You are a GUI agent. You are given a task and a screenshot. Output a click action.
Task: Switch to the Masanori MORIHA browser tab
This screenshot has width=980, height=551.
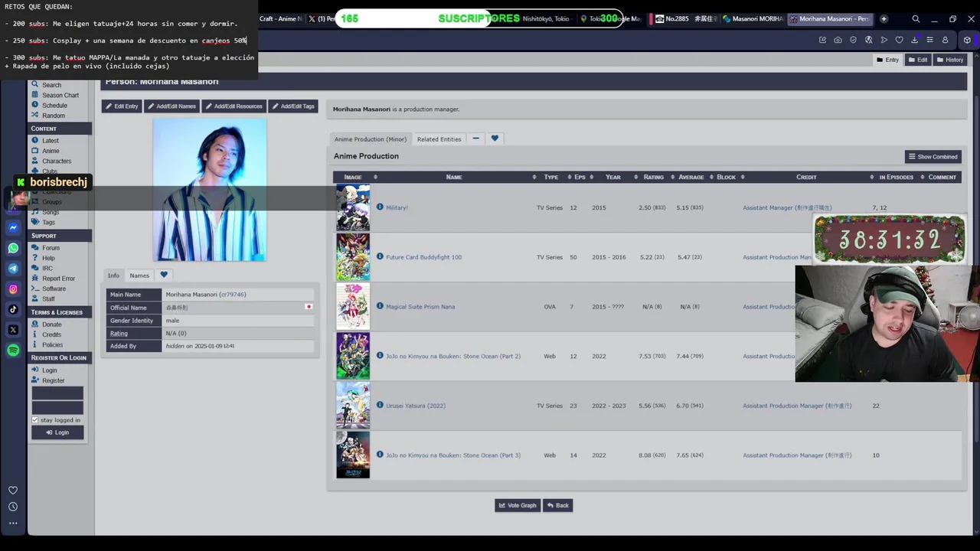(753, 19)
